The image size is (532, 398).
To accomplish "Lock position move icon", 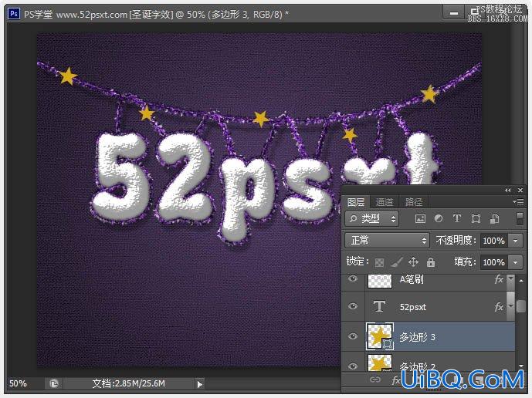I will click(x=413, y=261).
